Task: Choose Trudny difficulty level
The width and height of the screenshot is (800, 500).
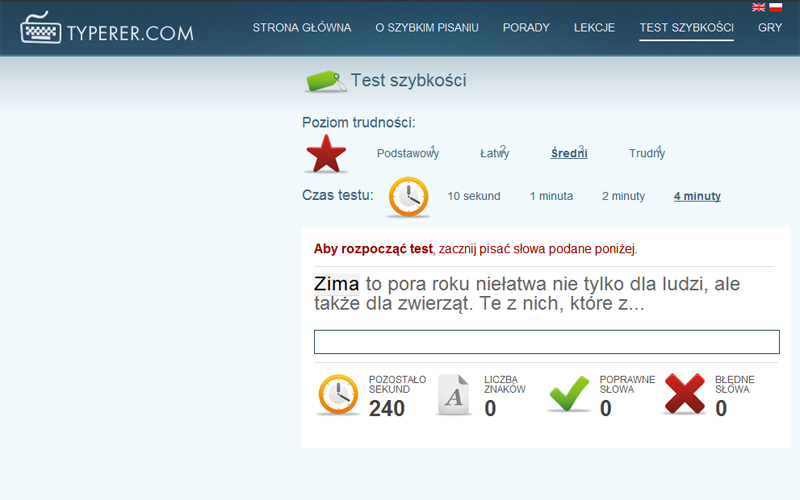Action: point(647,153)
